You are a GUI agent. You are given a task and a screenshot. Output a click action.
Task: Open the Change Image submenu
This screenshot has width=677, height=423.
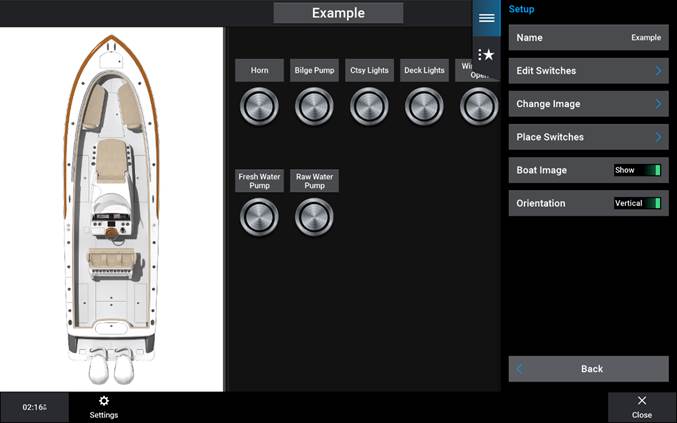pyautogui.click(x=588, y=104)
